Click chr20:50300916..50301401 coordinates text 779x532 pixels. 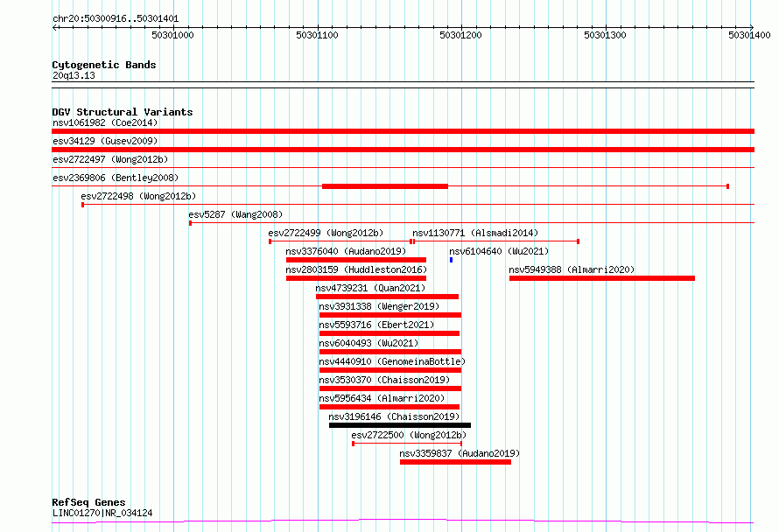point(116,19)
